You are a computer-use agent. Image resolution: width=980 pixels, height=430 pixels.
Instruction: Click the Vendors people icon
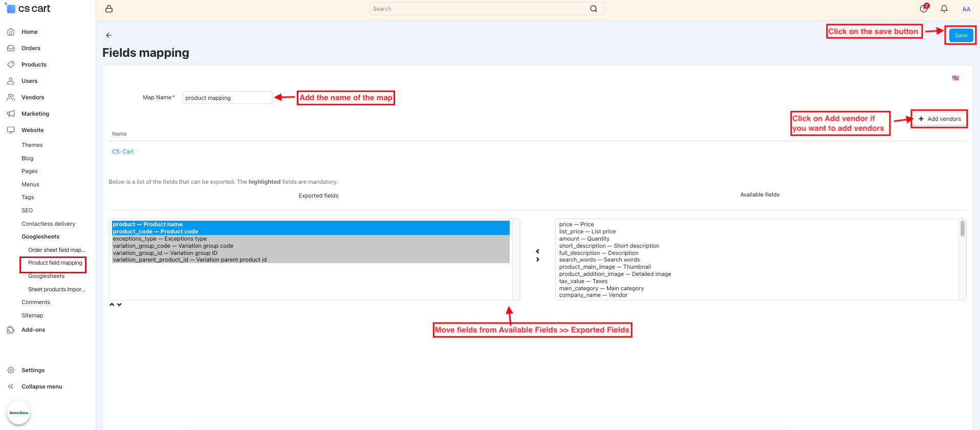pyautogui.click(x=11, y=97)
